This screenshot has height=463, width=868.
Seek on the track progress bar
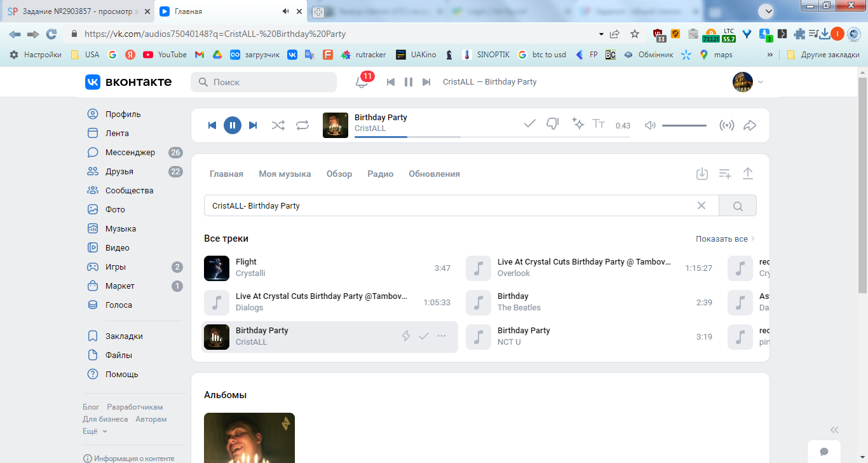492,137
